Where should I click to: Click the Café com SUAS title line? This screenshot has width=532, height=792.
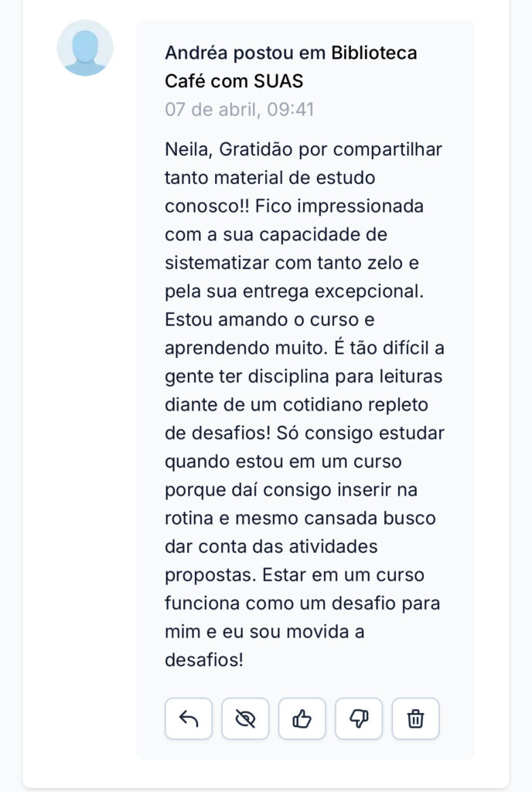click(234, 80)
